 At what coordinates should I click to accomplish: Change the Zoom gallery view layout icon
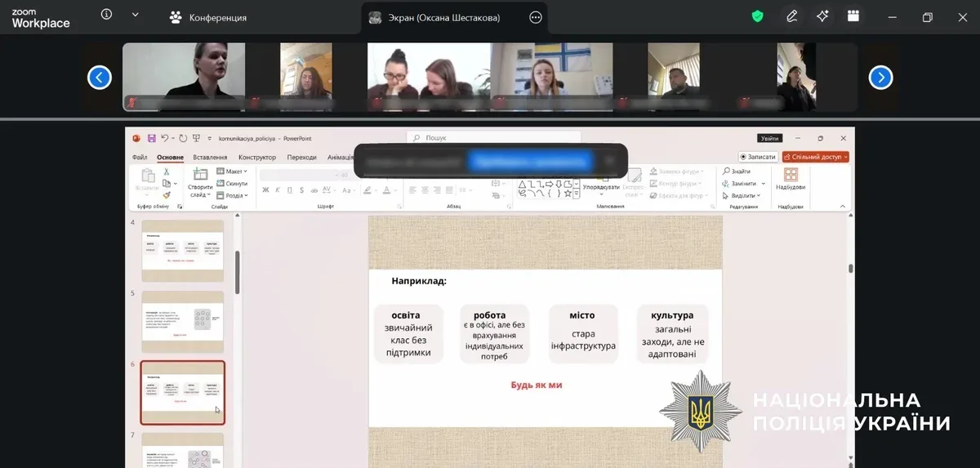pyautogui.click(x=853, y=16)
